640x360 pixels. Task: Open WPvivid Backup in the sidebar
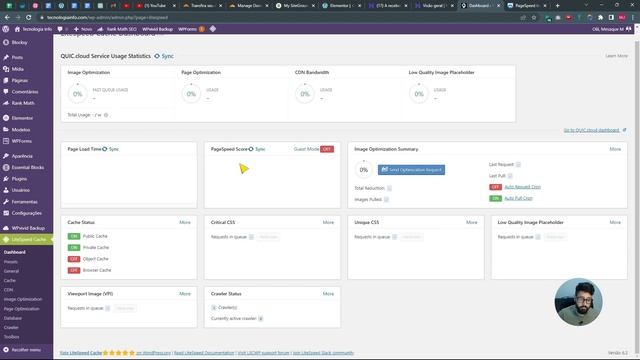(x=27, y=228)
